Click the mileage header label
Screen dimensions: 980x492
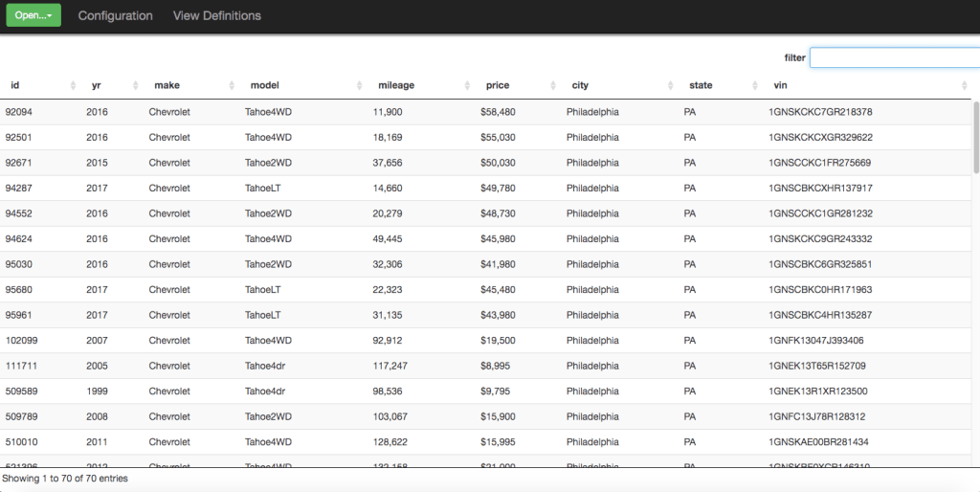pos(396,85)
